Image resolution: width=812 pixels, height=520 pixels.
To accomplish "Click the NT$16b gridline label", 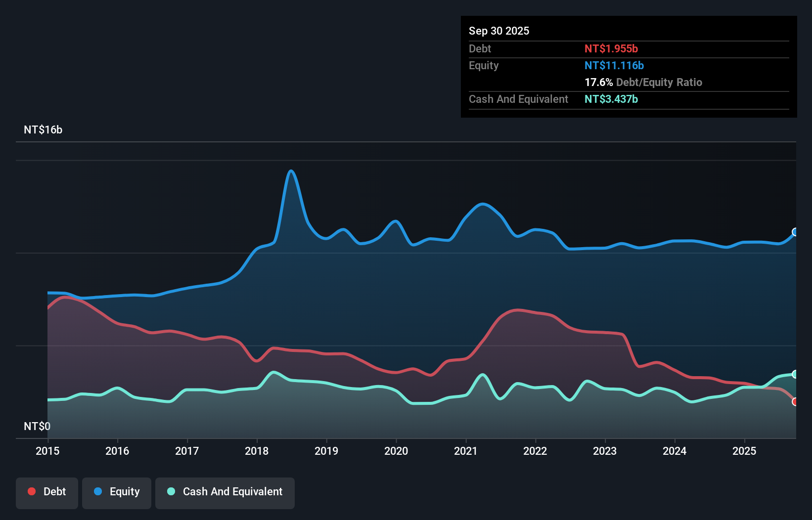I will [43, 130].
